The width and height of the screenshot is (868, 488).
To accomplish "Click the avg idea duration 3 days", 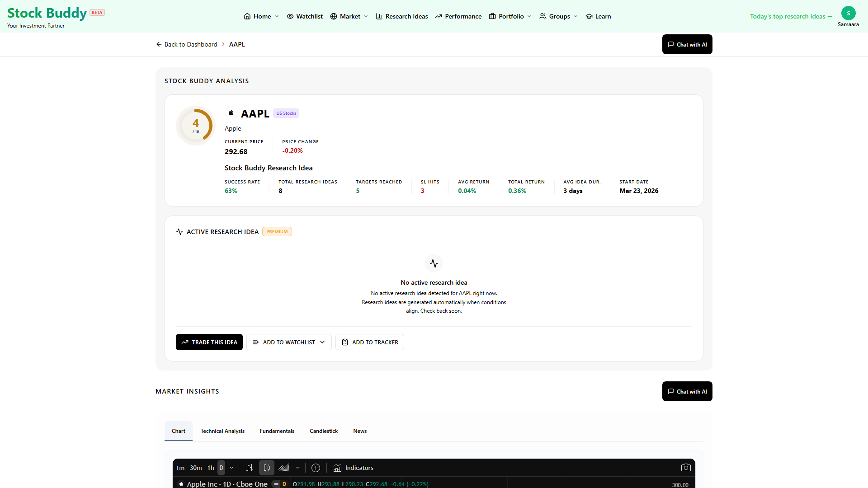I will 573,191.
